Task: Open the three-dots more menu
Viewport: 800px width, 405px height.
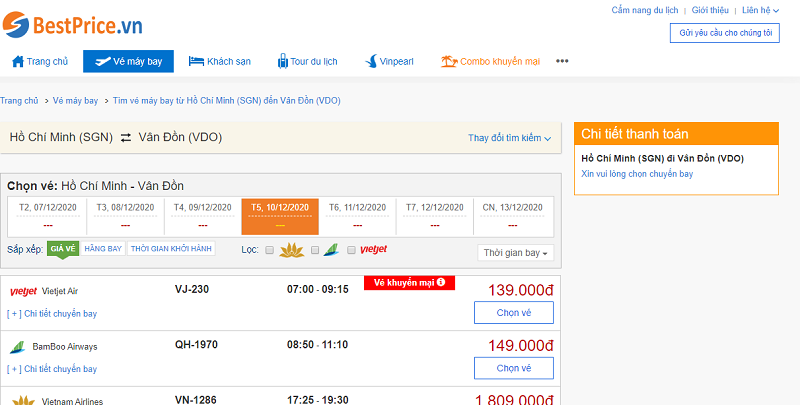Action: (x=562, y=61)
